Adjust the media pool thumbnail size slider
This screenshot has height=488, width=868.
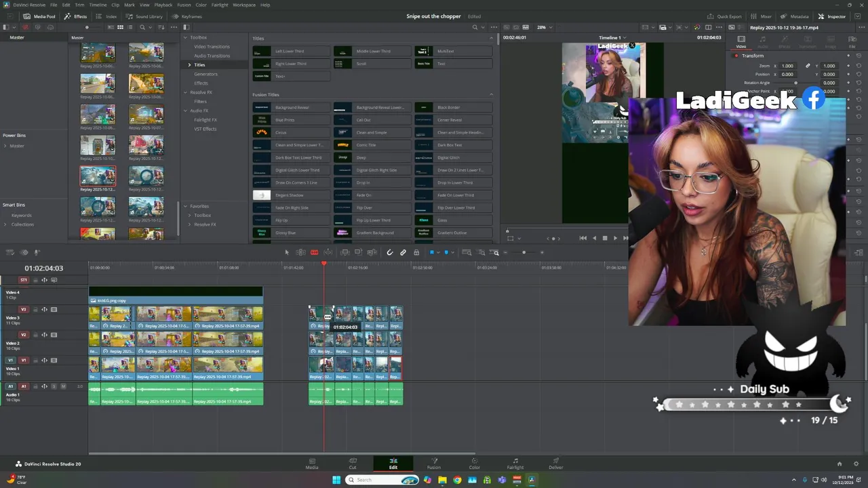87,27
